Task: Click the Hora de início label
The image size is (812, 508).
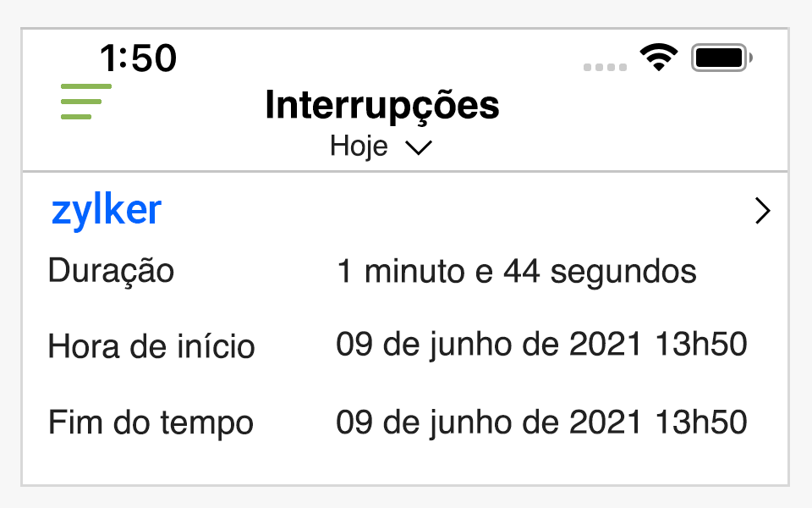Action: click(x=151, y=346)
